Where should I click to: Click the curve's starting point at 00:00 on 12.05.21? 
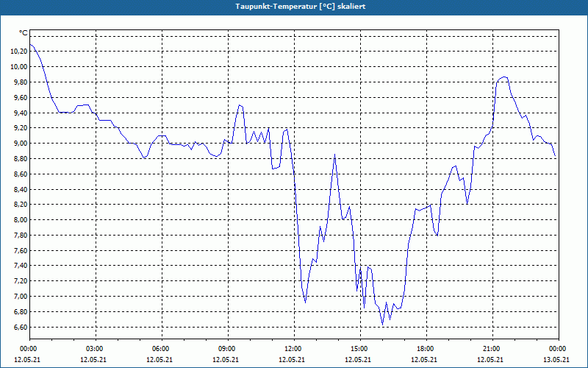click(30, 44)
